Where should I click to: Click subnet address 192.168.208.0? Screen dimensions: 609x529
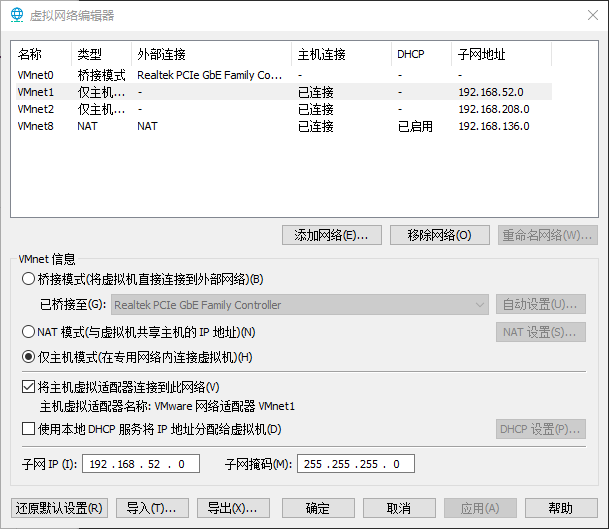(x=494, y=109)
